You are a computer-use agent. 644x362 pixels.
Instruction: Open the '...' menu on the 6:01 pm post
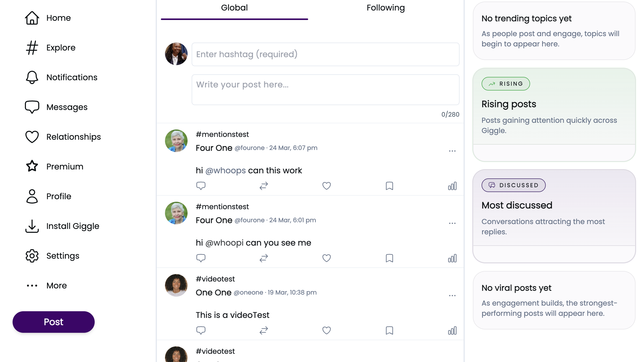point(452,223)
